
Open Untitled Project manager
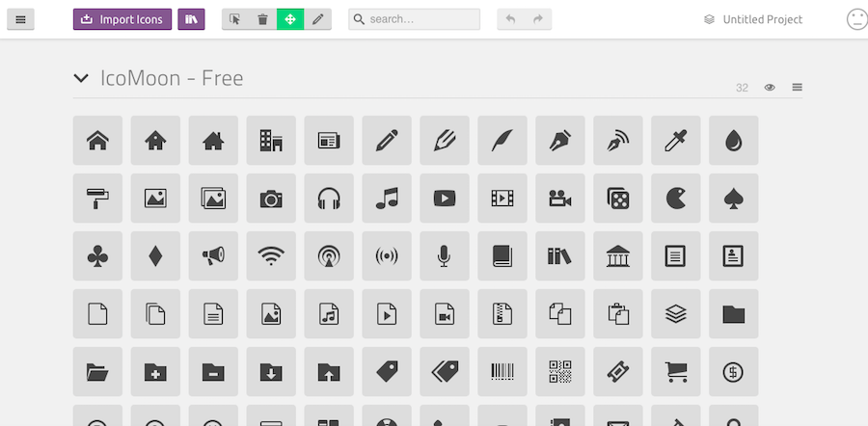[752, 19]
